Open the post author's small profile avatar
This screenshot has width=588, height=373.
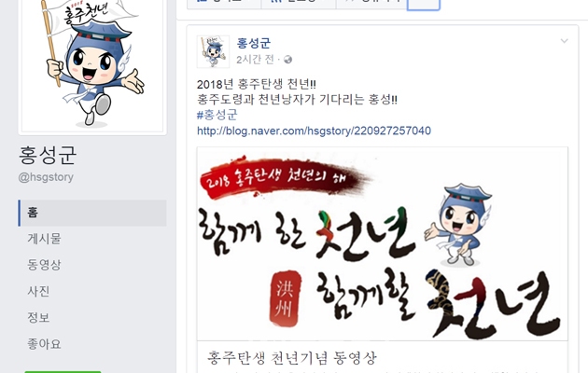(x=213, y=51)
